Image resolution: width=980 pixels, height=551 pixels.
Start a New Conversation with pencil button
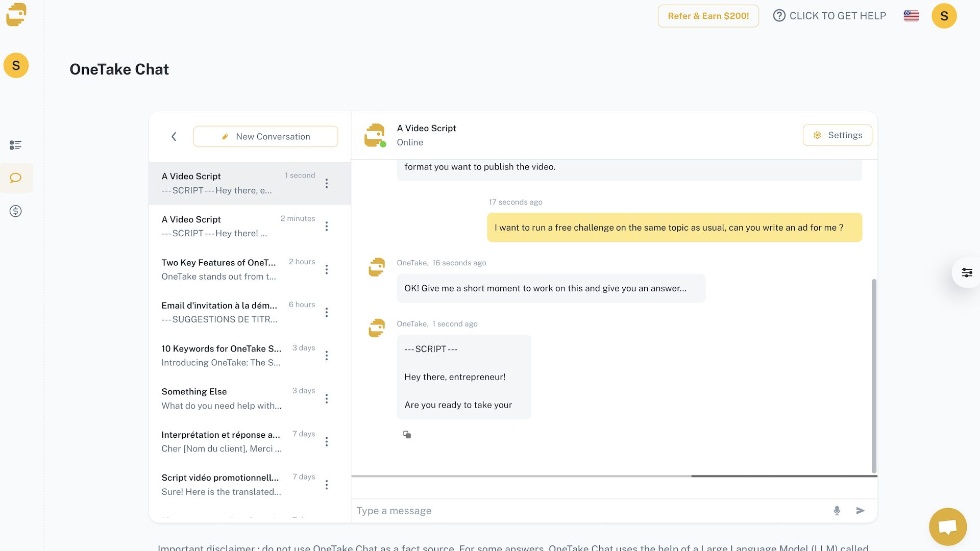(265, 136)
